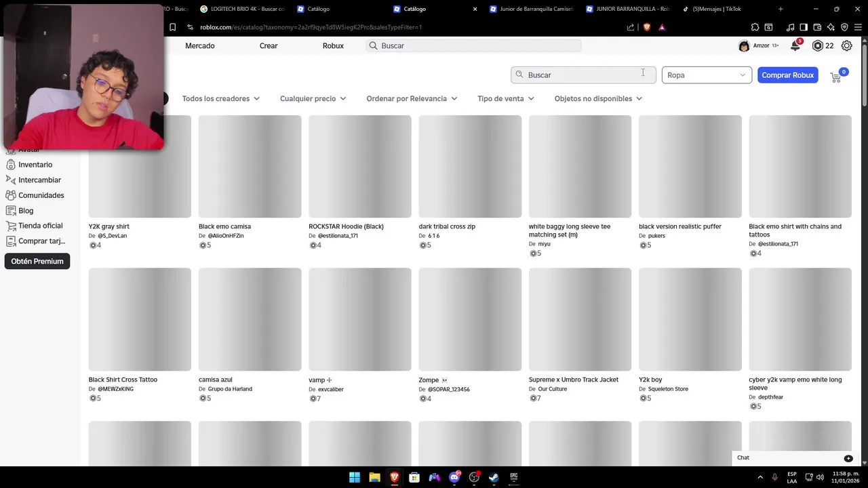
Task: Click the share page icon in address bar
Action: click(x=631, y=27)
